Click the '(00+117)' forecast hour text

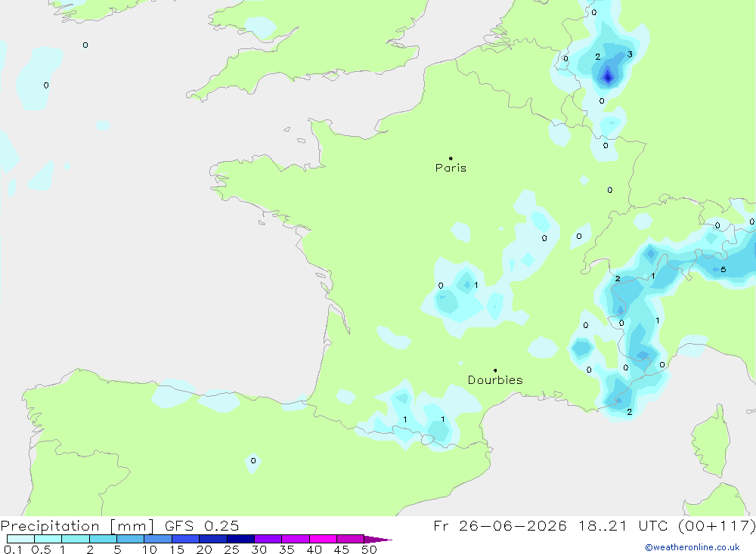tap(717, 526)
